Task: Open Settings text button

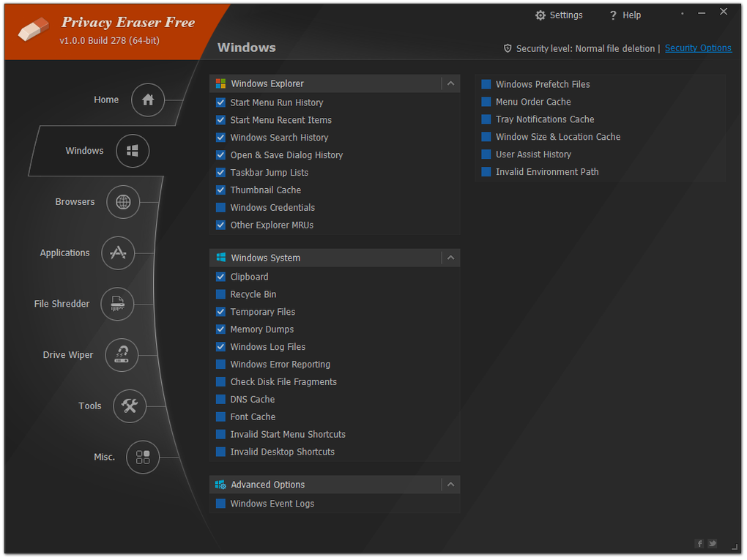Action: [x=566, y=15]
